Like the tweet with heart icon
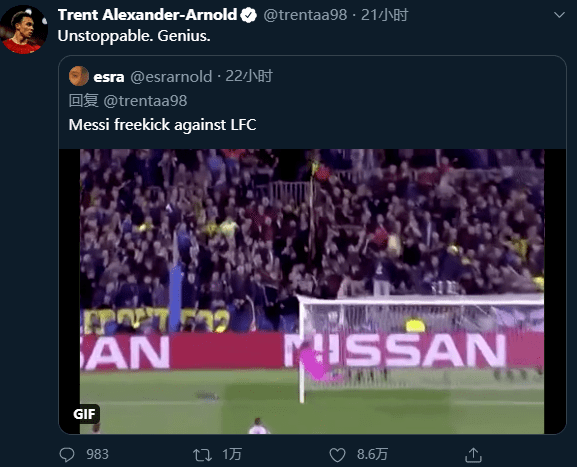This screenshot has height=467, width=577. (337, 455)
